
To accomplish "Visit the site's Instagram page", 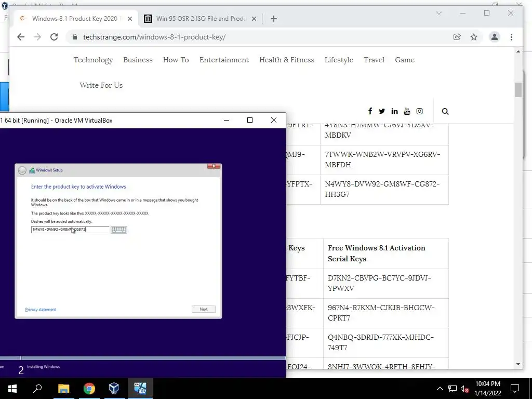I will [419, 111].
